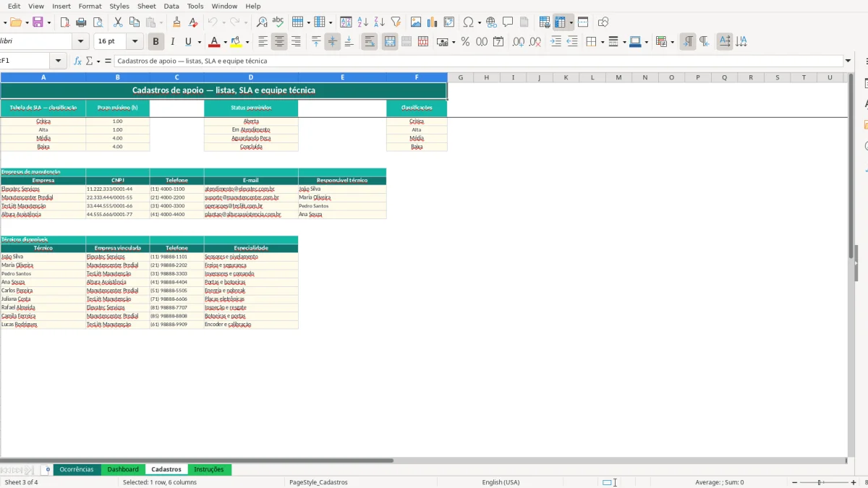The width and height of the screenshot is (868, 488).
Task: Add decimal place icon
Action: (x=519, y=42)
